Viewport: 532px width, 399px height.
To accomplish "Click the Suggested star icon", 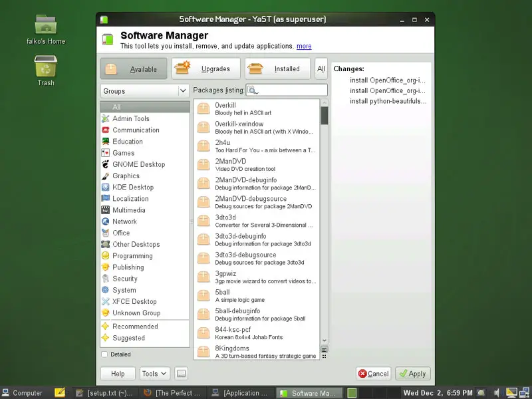I will point(106,338).
